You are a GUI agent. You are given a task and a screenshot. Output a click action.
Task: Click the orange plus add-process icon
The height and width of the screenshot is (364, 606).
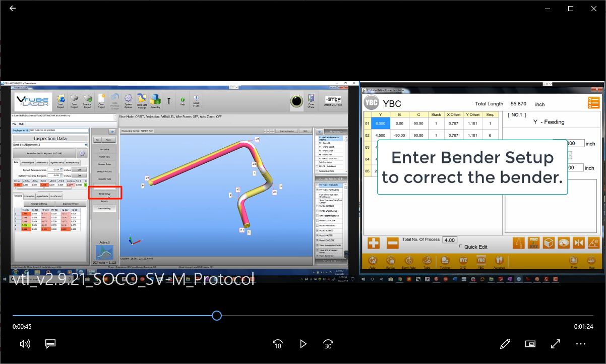point(374,242)
